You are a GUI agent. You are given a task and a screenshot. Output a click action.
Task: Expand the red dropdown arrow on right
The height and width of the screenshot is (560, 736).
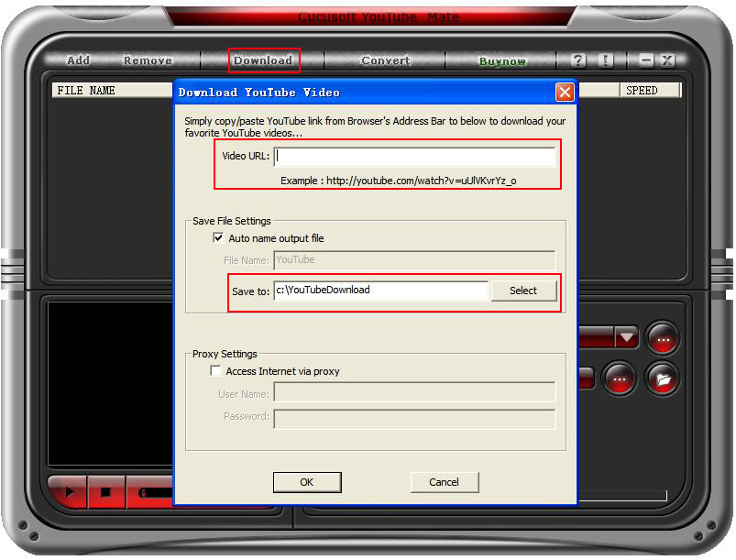(627, 337)
